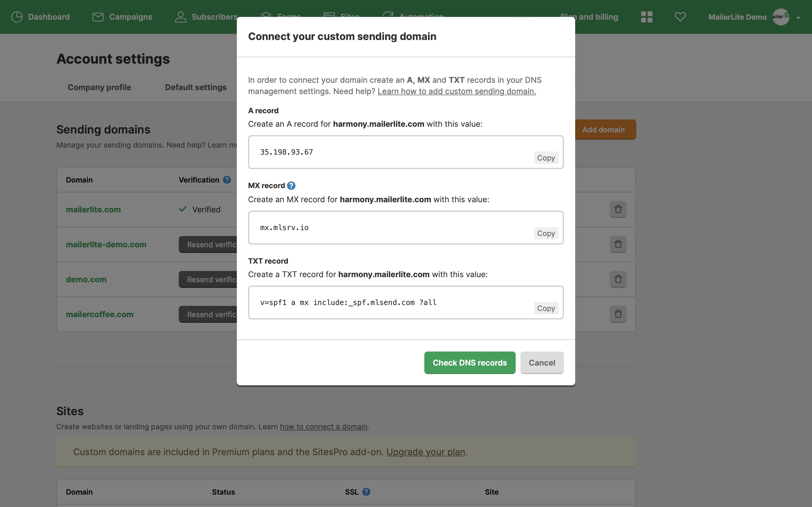Screen dimensions: 812x507
Task: Click the heart icon in top bar
Action: coord(680,17)
